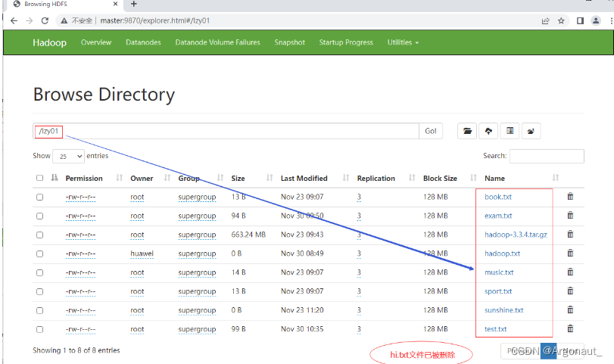Sort by the first column sort icon
Viewport: 614px width, 364px height.
pyautogui.click(x=55, y=178)
